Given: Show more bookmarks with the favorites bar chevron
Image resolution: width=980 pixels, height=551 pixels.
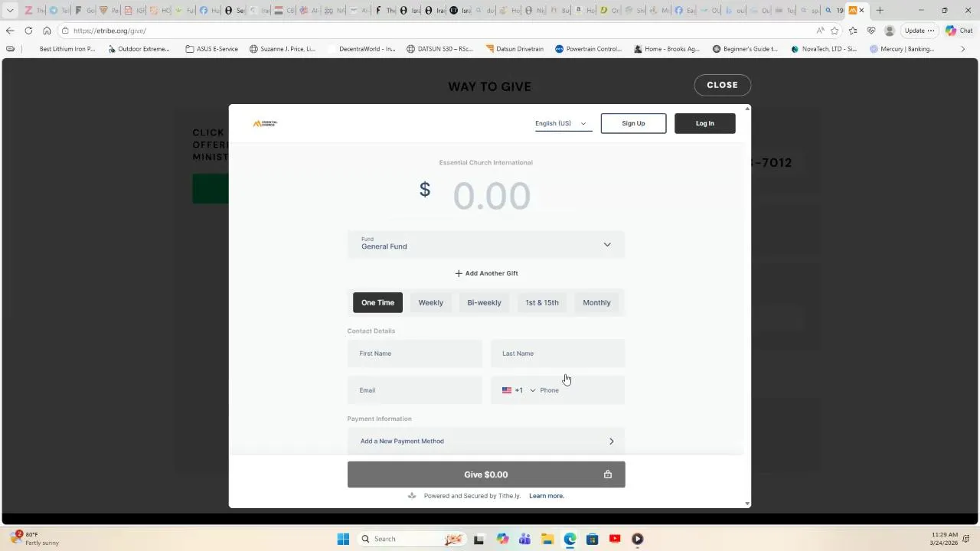Looking at the screenshot, I should 963,49.
